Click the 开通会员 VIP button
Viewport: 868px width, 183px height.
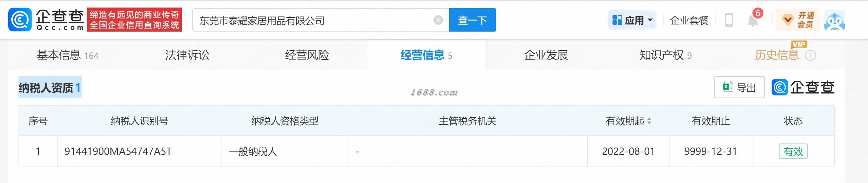tap(797, 20)
